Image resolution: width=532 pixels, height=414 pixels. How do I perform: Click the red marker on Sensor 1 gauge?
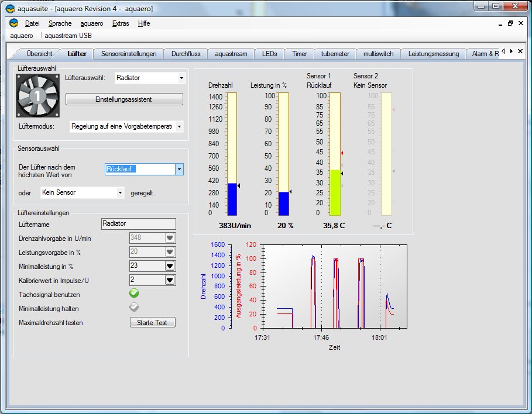coord(342,153)
